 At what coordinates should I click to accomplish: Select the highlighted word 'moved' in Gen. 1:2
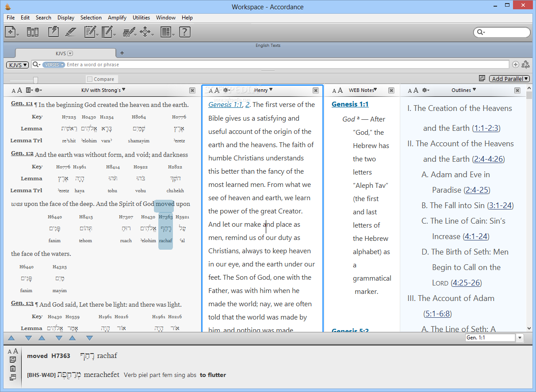(165, 204)
